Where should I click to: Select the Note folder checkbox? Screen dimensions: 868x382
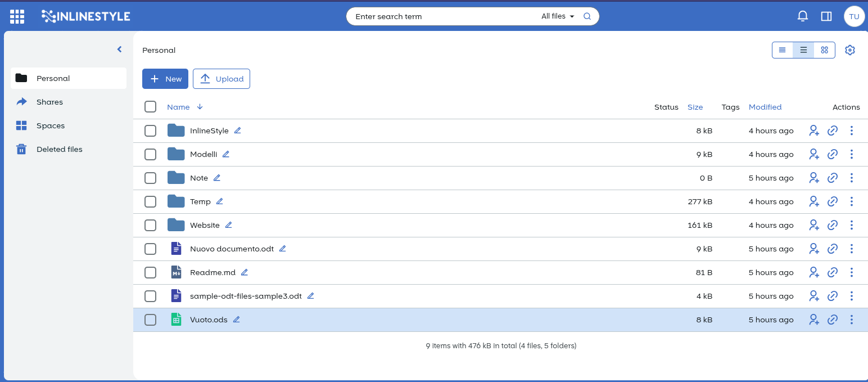pos(150,178)
